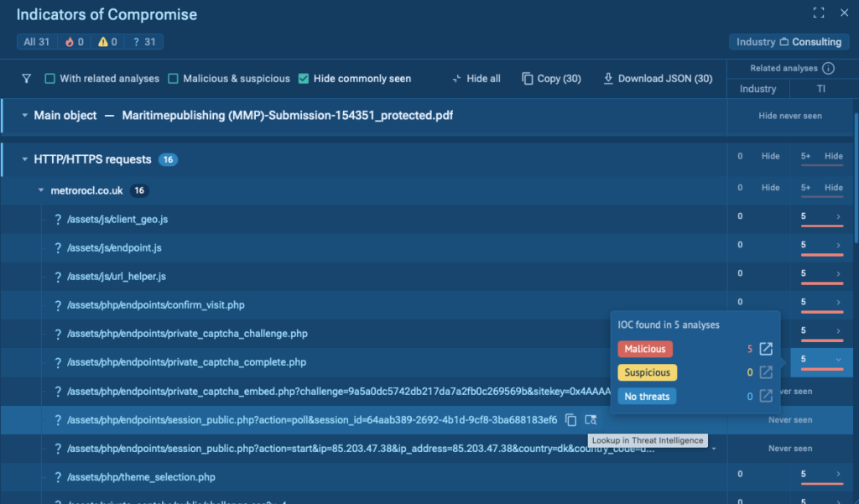
Task: Click the vertical scrollbar of the list
Action: [856, 178]
